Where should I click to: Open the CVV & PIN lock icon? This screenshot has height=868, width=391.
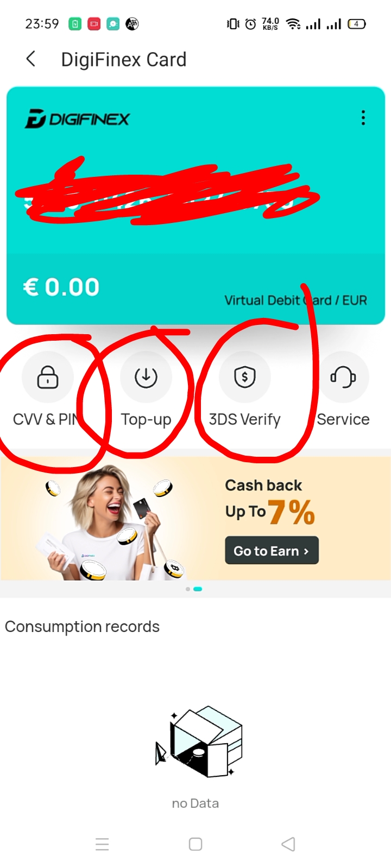[x=48, y=377]
